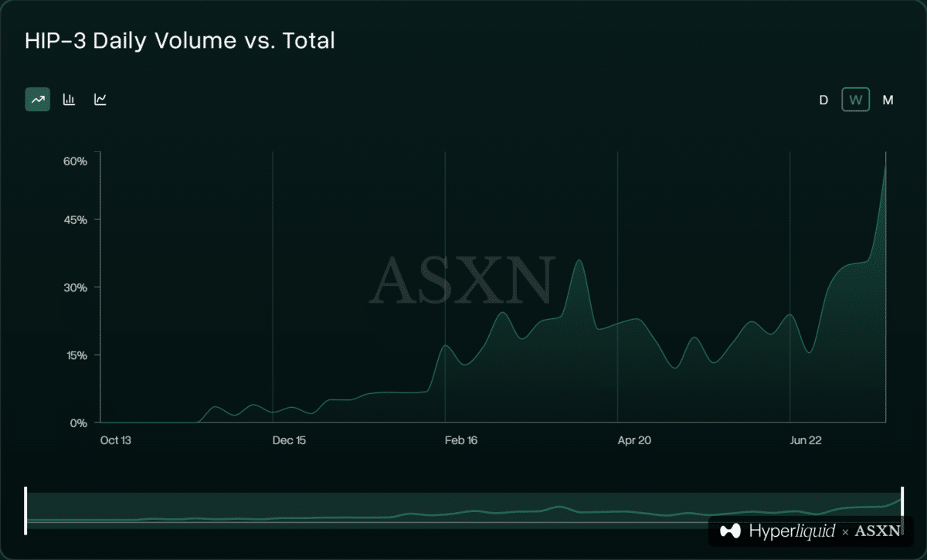Viewport: 927px width, 560px height.
Task: Set the interval to weekly (W)
Action: (x=855, y=100)
